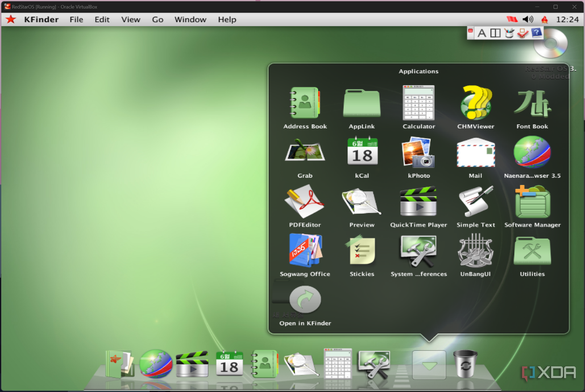Open Stickies notes app
The height and width of the screenshot is (392, 585).
point(362,251)
